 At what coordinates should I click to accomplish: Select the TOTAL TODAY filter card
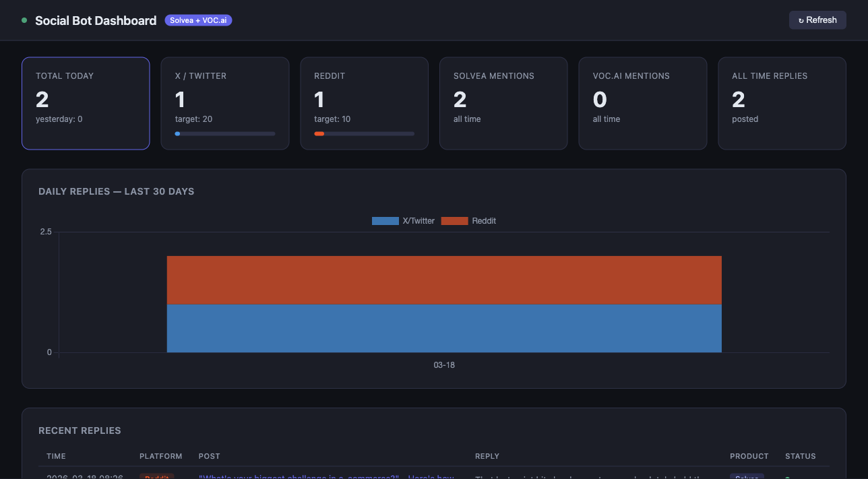coord(86,103)
